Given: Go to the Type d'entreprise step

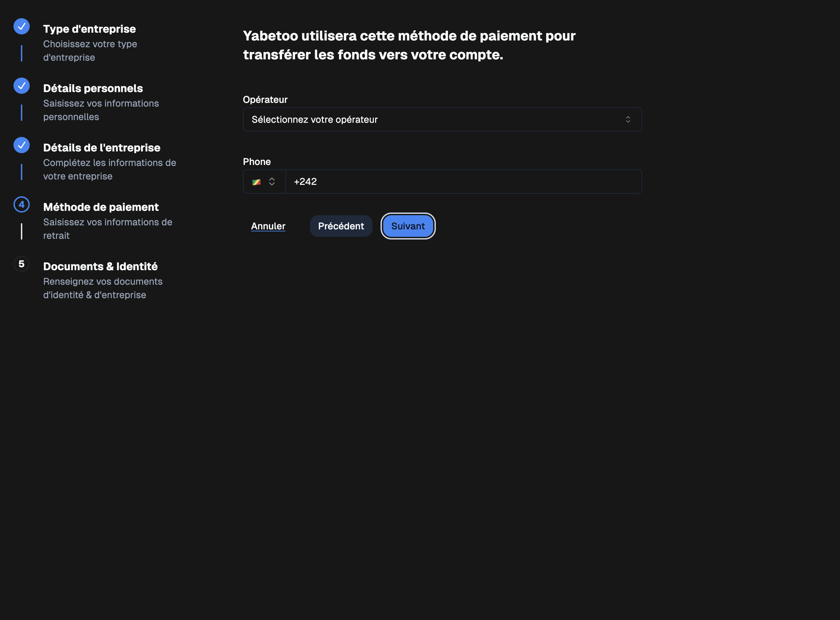Looking at the screenshot, I should pos(89,29).
